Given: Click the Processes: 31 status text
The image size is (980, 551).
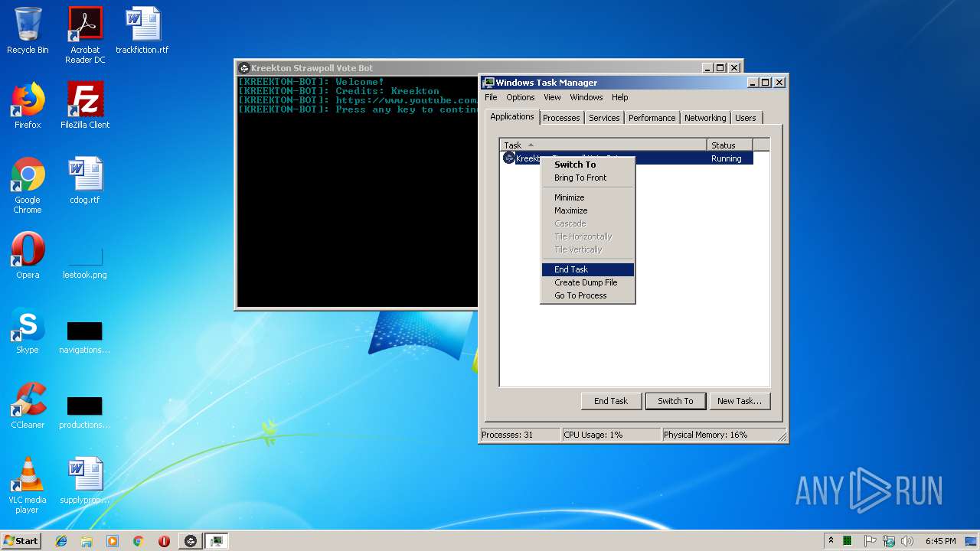Looking at the screenshot, I should pos(508,435).
